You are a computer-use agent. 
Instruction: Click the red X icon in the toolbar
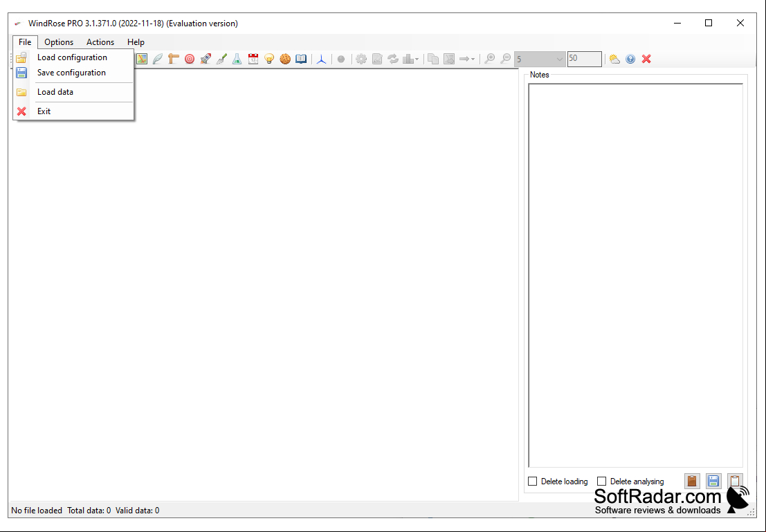point(646,59)
